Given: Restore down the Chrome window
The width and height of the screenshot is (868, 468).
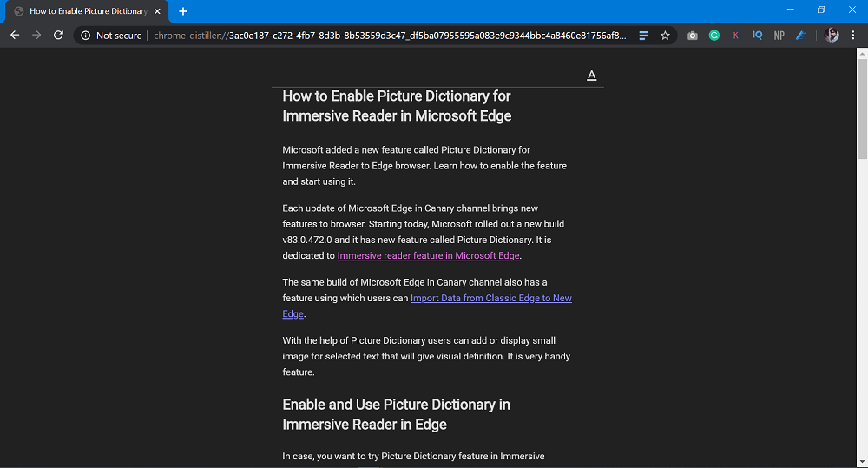Looking at the screenshot, I should coord(821,10).
